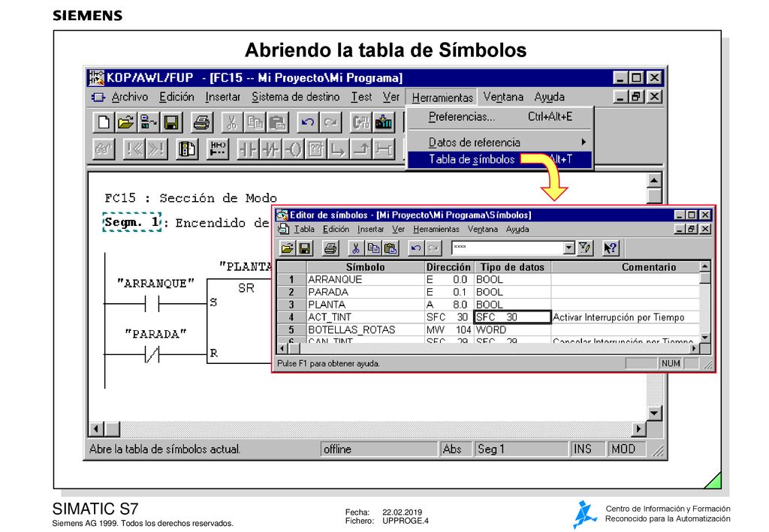Click the connection line icon
This screenshot has width=769, height=532.
(384, 149)
